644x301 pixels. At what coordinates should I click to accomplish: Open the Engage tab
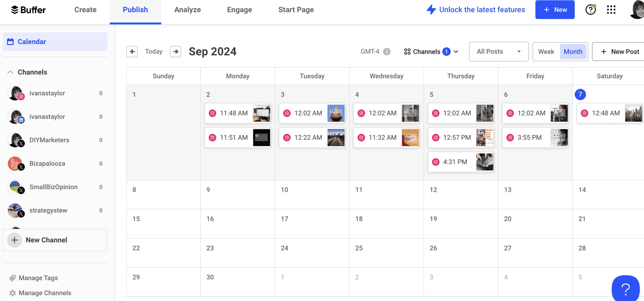tap(239, 9)
